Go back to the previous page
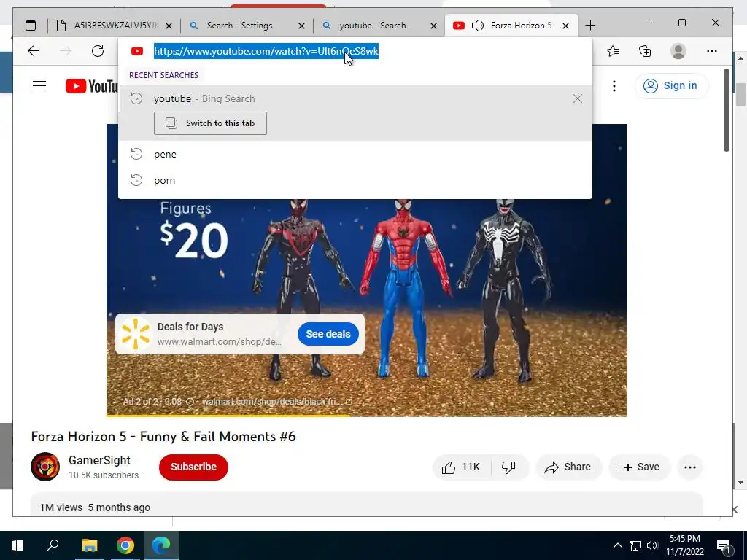 [x=34, y=51]
